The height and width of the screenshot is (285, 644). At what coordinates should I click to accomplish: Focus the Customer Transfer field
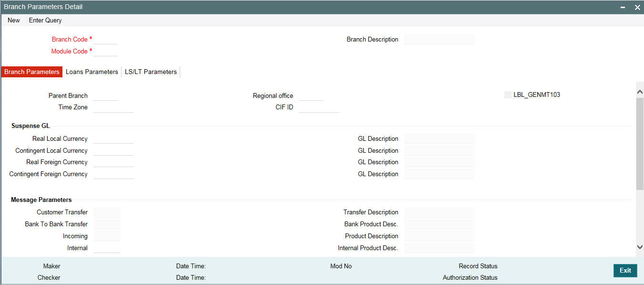click(107, 212)
